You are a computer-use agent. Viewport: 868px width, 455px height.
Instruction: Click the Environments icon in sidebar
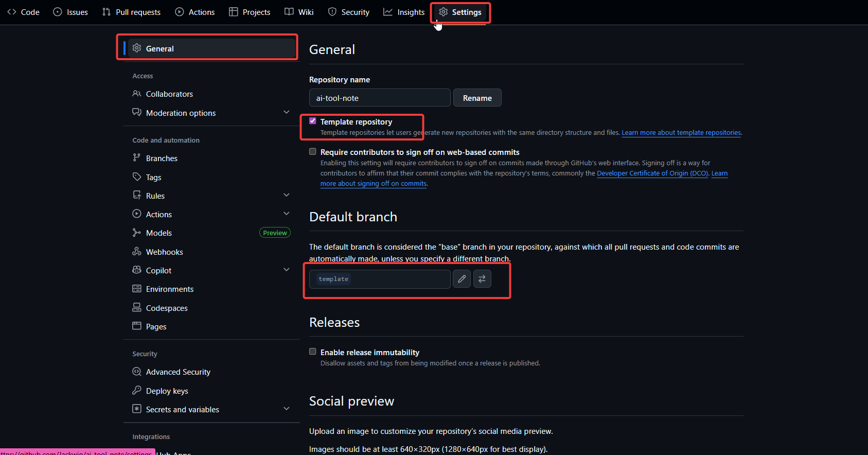click(137, 289)
